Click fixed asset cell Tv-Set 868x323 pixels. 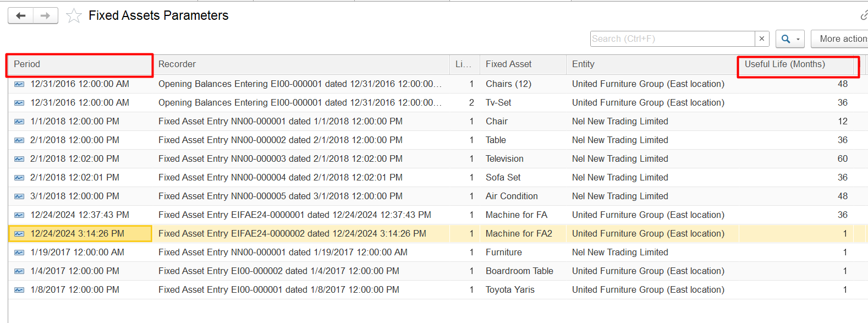[x=498, y=103]
